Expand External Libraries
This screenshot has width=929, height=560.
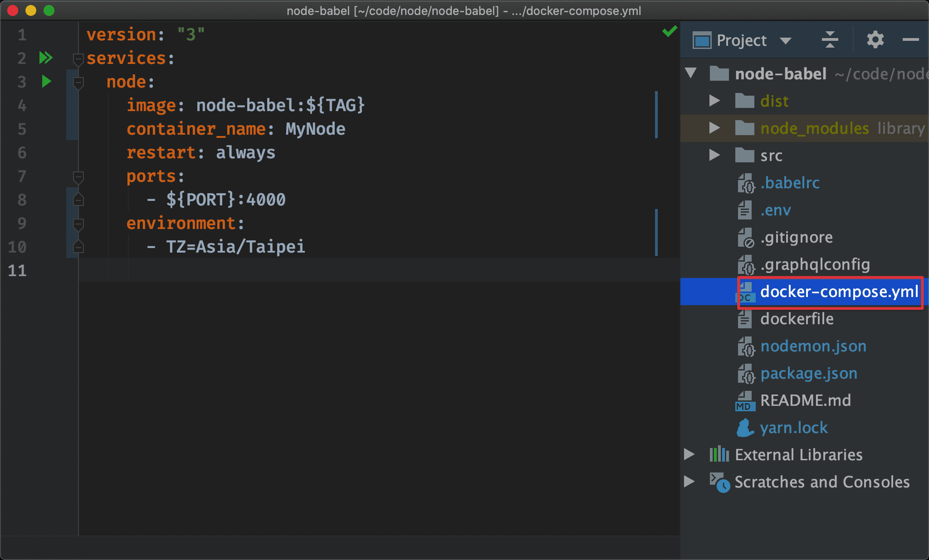tap(689, 454)
